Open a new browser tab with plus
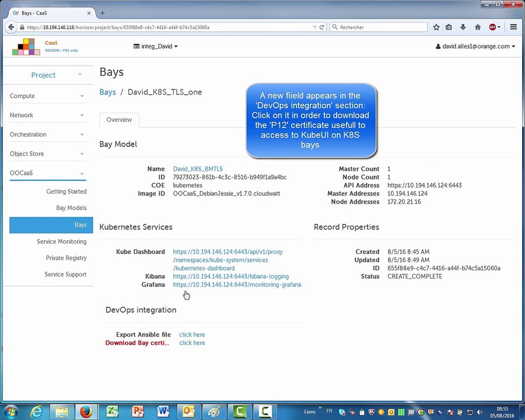 coord(103,13)
